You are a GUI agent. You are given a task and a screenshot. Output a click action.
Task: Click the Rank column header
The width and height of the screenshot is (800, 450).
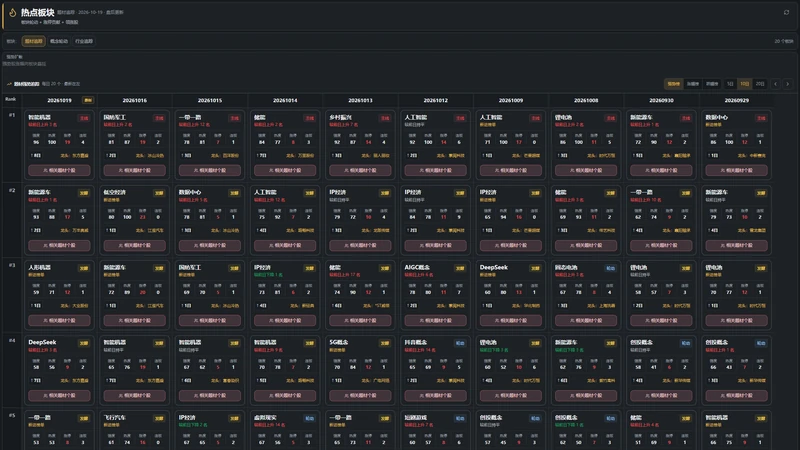click(x=11, y=99)
